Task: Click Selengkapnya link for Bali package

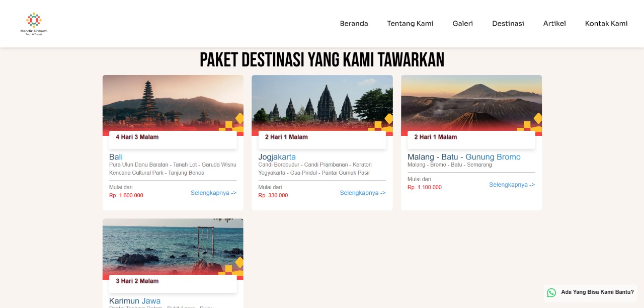Action: click(x=213, y=193)
